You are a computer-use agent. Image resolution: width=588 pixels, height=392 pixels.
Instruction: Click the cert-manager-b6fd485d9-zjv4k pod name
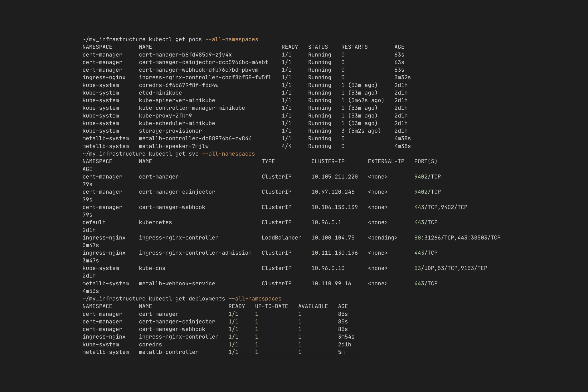(x=185, y=55)
